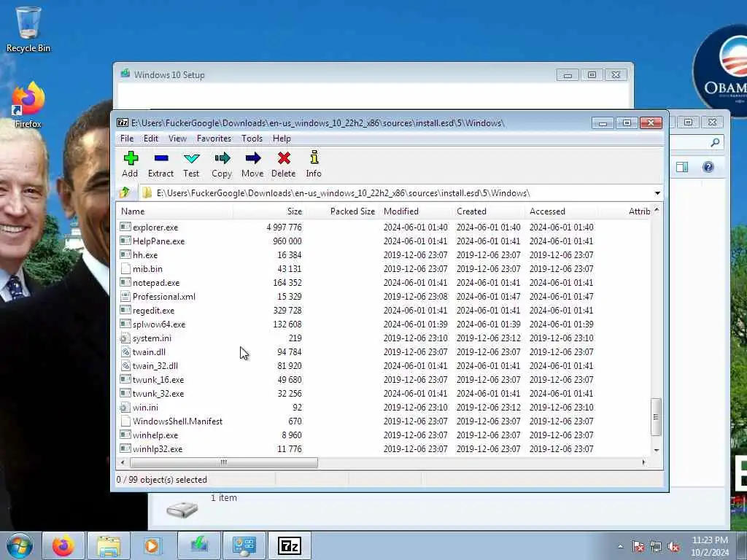Open the Info toolbar button
Viewport: 747px width, 560px height.
314,164
